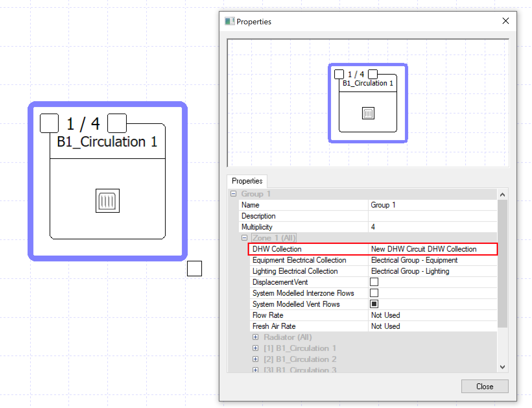Select Electrical Group - Equipment value

[432, 260]
